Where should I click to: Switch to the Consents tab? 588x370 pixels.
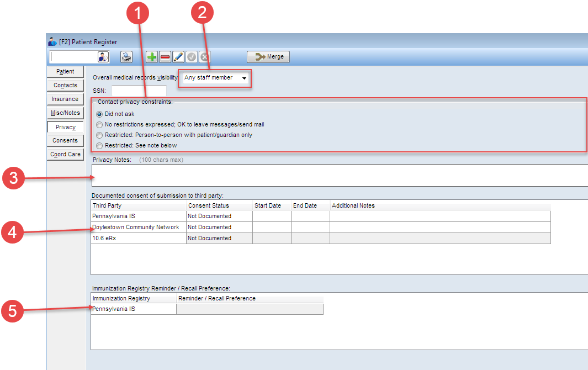[x=65, y=140]
